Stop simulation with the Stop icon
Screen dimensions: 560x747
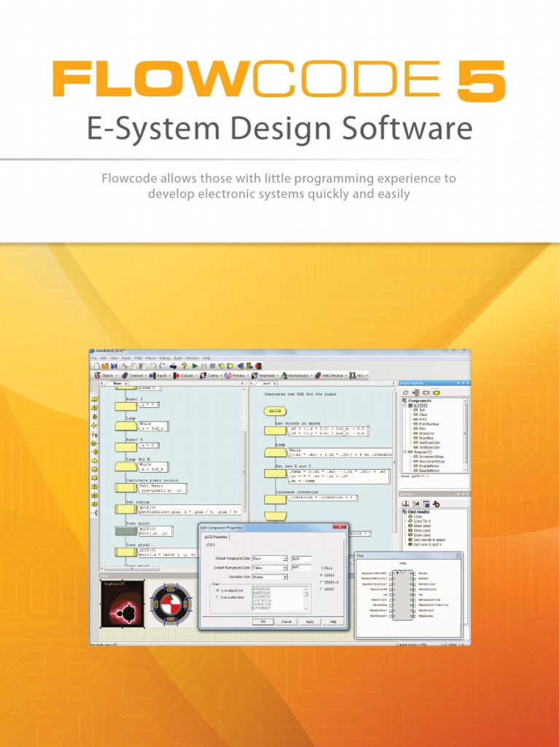coord(212,366)
